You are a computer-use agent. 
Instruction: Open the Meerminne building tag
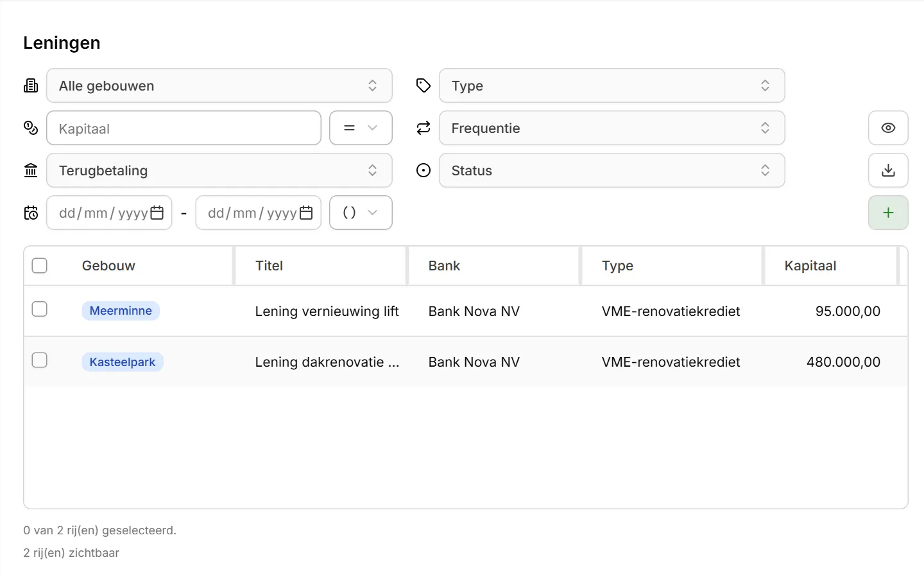click(121, 311)
